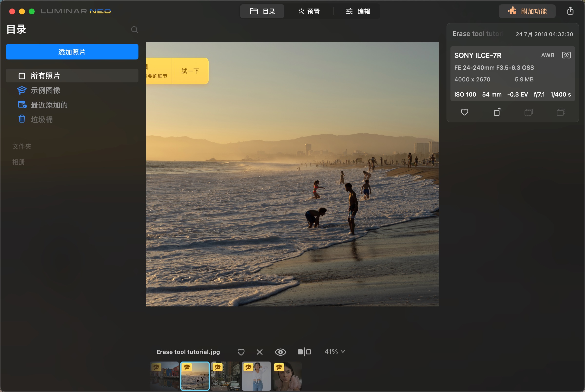Click the Erase tool title in the info panel

pyautogui.click(x=477, y=34)
